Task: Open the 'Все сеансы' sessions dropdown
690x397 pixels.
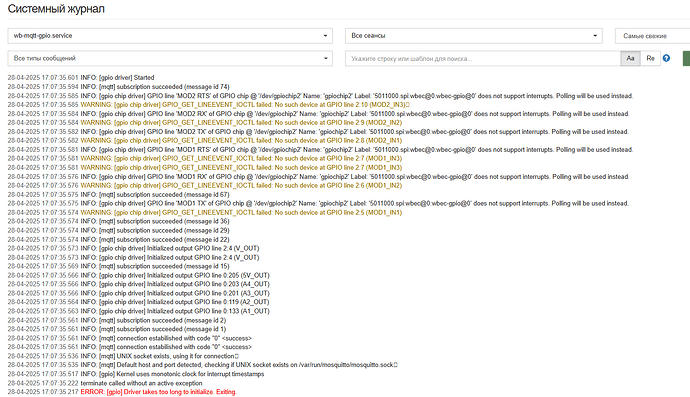Action: 474,36
